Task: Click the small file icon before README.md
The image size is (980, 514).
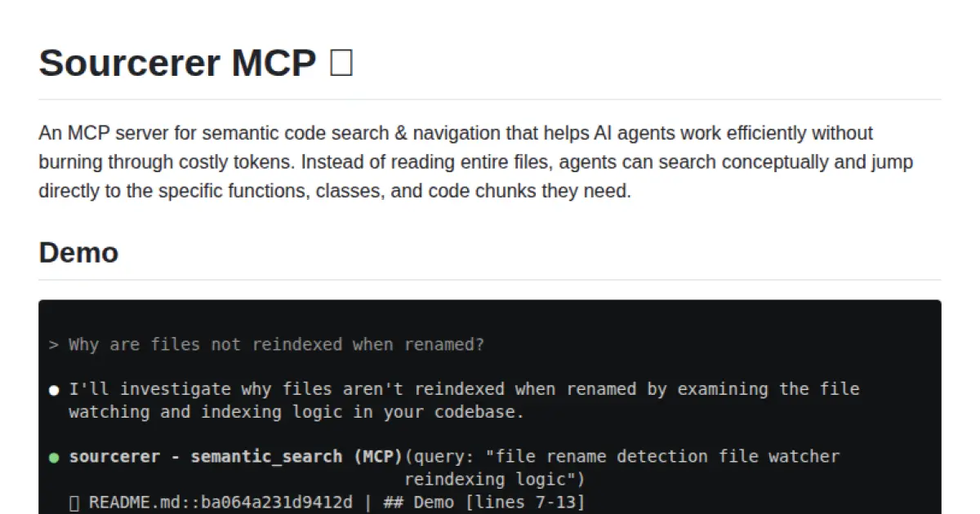Action: [x=73, y=503]
